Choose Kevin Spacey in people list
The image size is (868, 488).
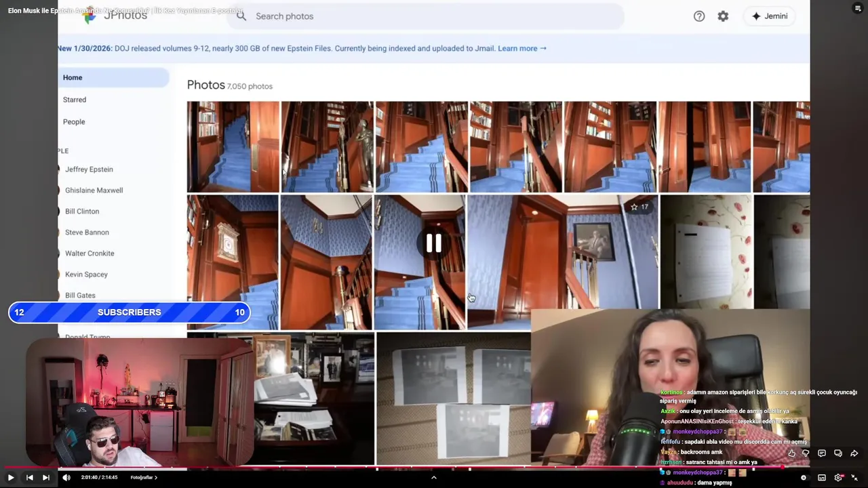tap(86, 274)
